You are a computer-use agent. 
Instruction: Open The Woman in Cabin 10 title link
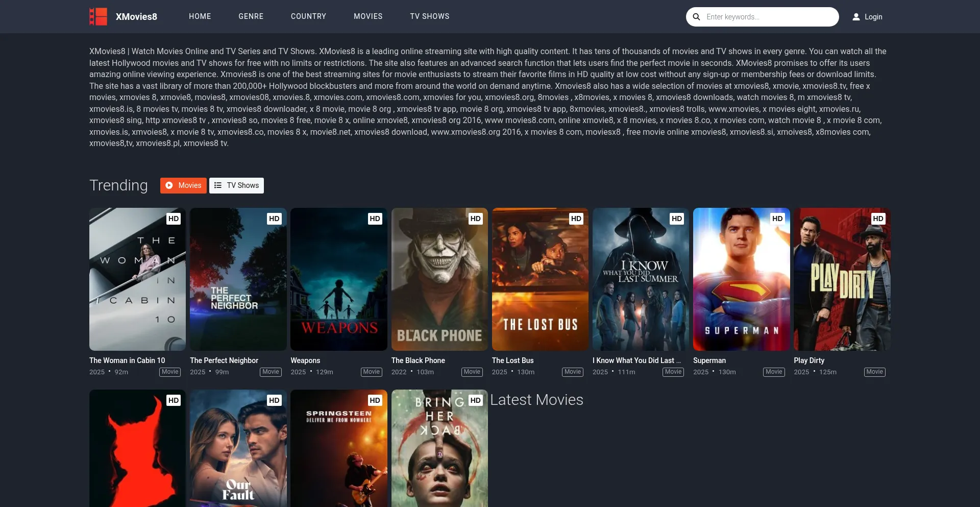point(127,360)
